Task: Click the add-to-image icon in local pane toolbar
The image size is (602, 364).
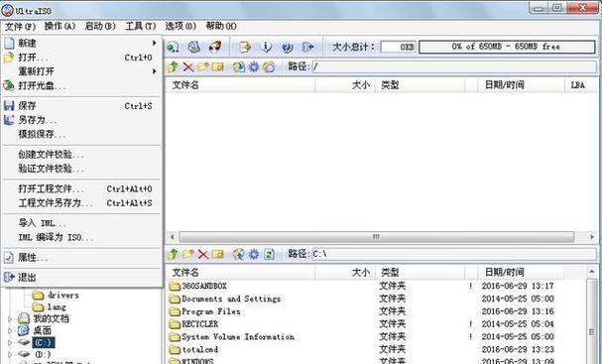Action: tap(239, 254)
